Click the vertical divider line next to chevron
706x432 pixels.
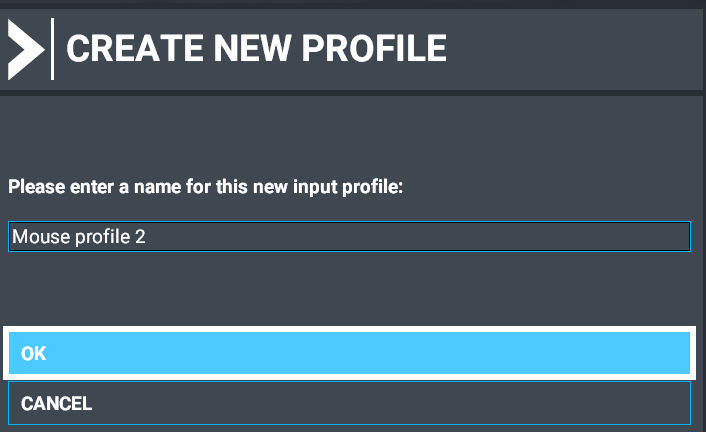(x=52, y=47)
